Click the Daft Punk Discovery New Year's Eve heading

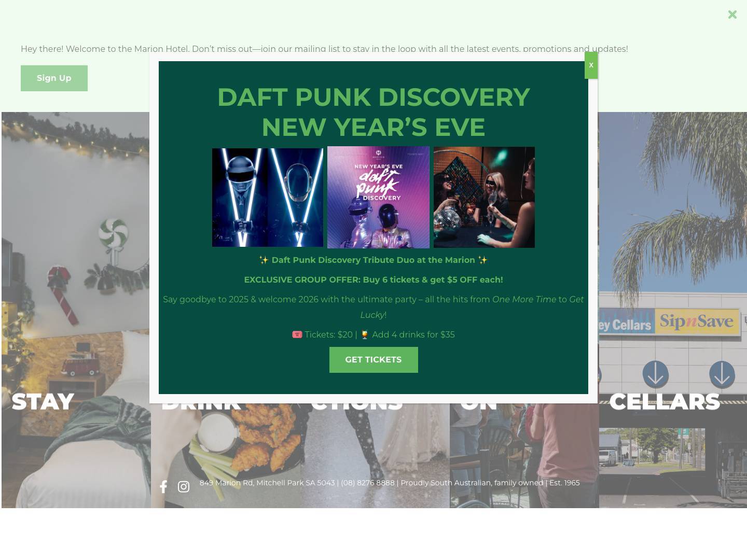(374, 112)
